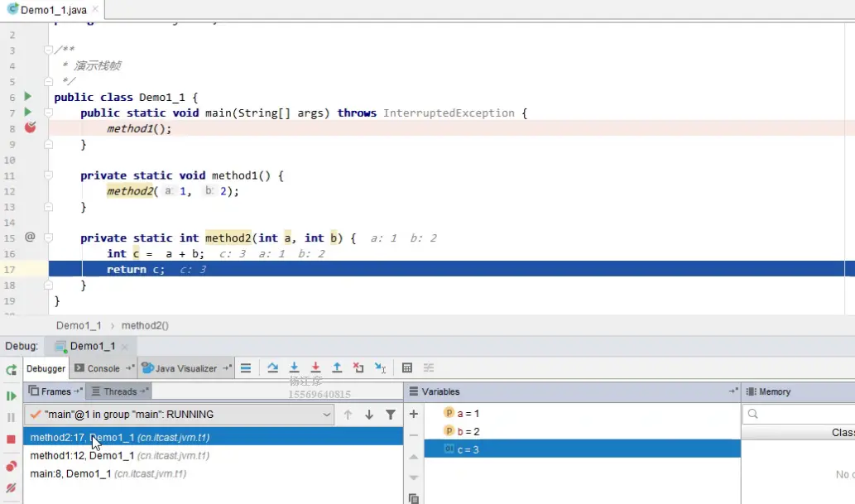
Task: Click InterruptedException in the main signature
Action: (x=449, y=113)
